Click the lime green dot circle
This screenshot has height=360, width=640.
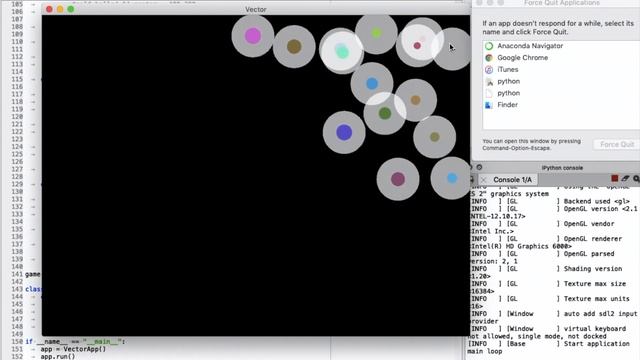coord(376,33)
